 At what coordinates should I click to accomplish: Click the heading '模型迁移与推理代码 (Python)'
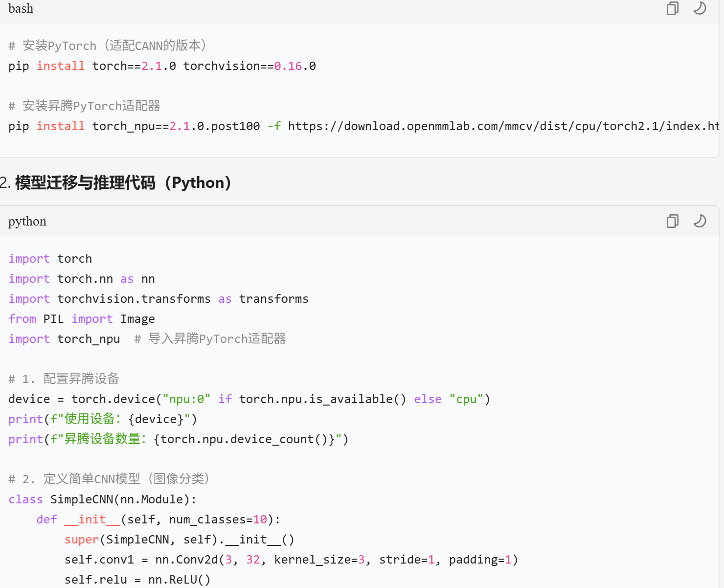tap(123, 182)
